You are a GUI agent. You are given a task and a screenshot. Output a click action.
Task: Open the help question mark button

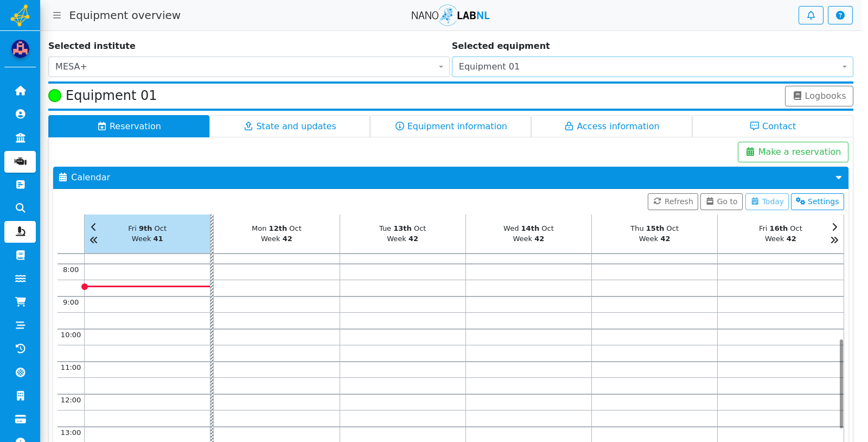coord(840,15)
